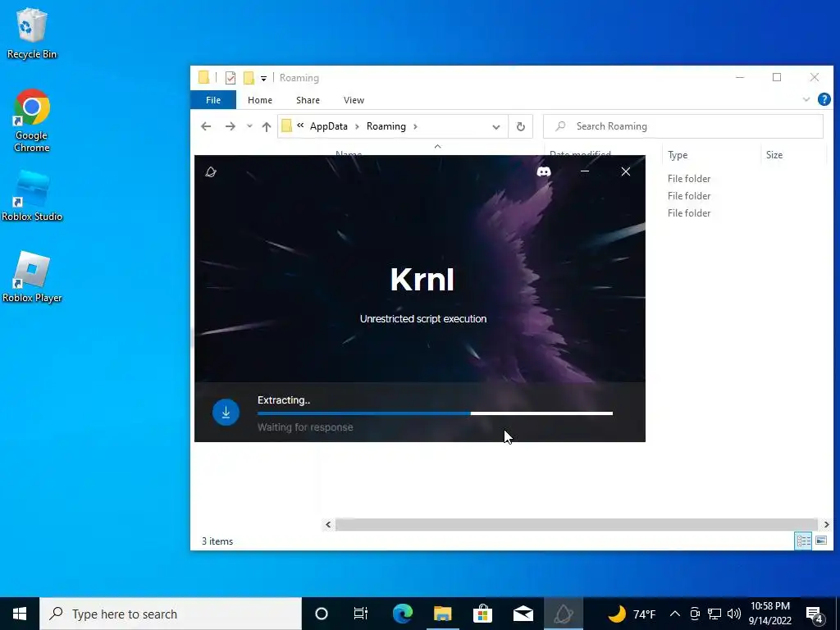840x630 pixels.
Task: Close the Krnl installer window
Action: click(625, 171)
